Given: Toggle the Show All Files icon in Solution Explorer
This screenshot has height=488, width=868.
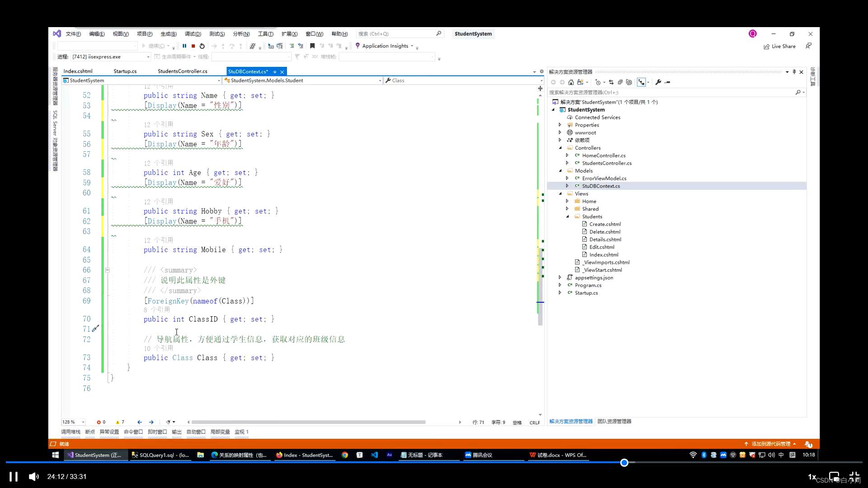Looking at the screenshot, I should 629,82.
